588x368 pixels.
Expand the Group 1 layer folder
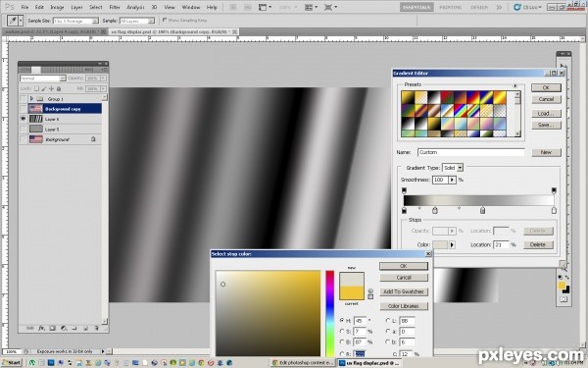(31, 99)
